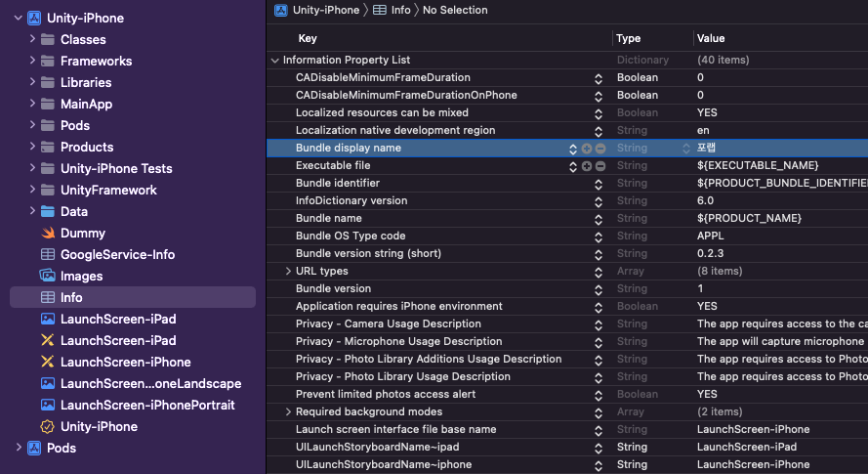Click the Info breadcrumb label
Viewport: 868px width, 474px height.
coord(400,10)
